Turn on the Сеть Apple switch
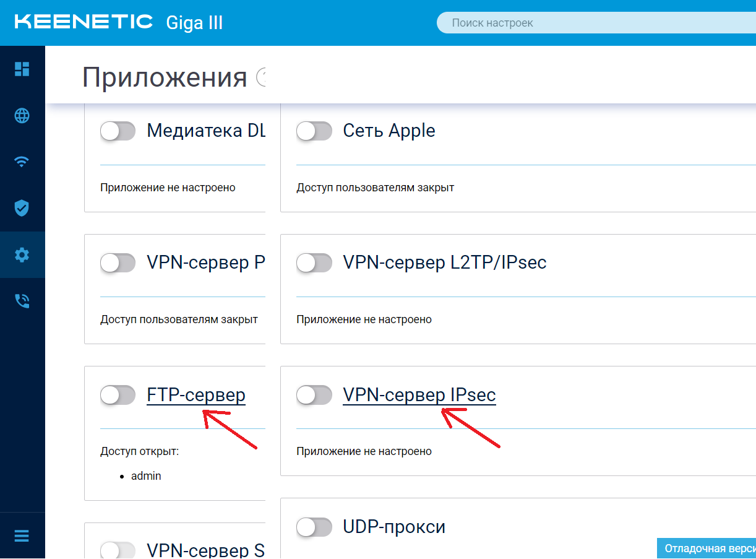Image resolution: width=756 pixels, height=559 pixels. click(x=314, y=131)
